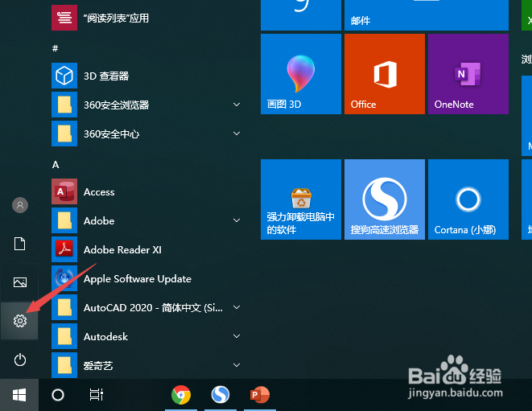
Task: Click the Apple Software Update label
Action: pyautogui.click(x=138, y=279)
